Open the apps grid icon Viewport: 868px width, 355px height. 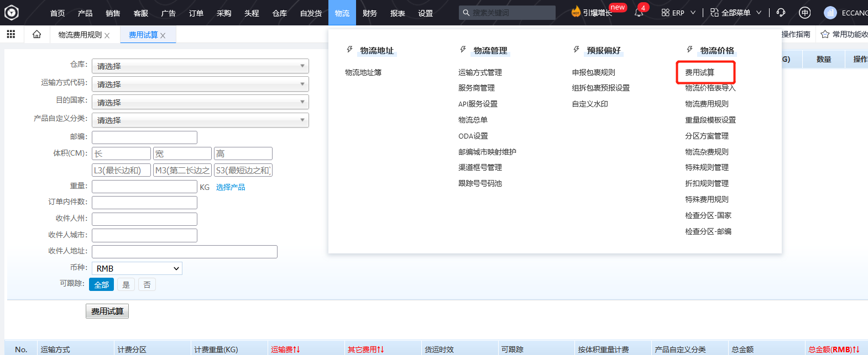coord(11,34)
